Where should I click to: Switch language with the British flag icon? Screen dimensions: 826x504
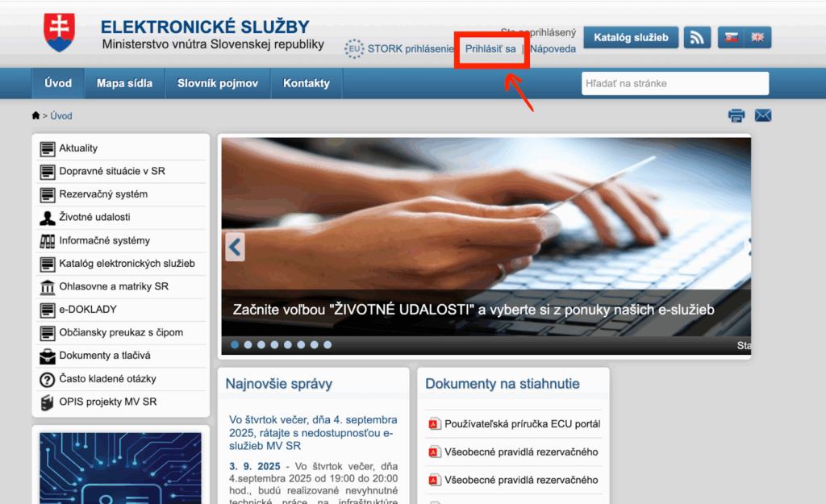(x=757, y=37)
